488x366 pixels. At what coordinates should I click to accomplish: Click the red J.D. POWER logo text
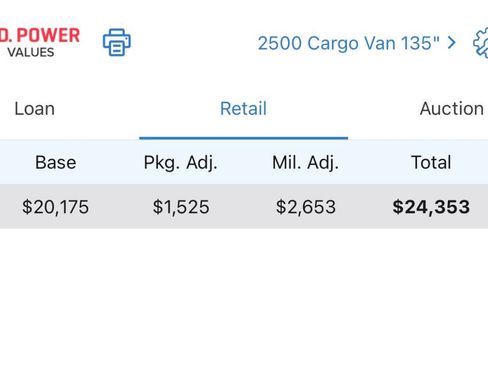click(40, 35)
